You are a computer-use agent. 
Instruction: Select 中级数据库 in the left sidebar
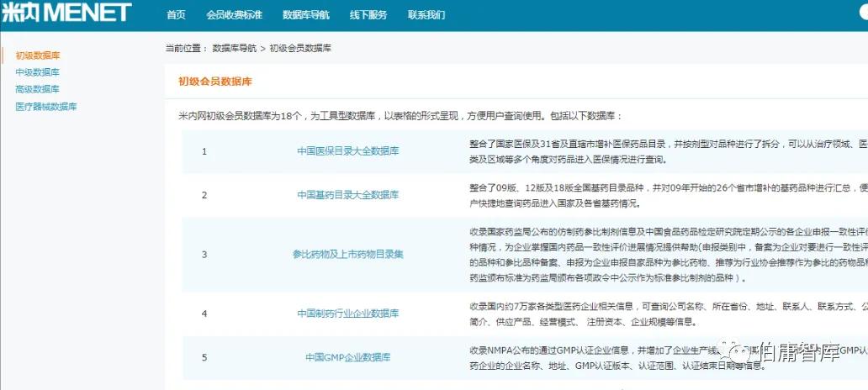38,72
